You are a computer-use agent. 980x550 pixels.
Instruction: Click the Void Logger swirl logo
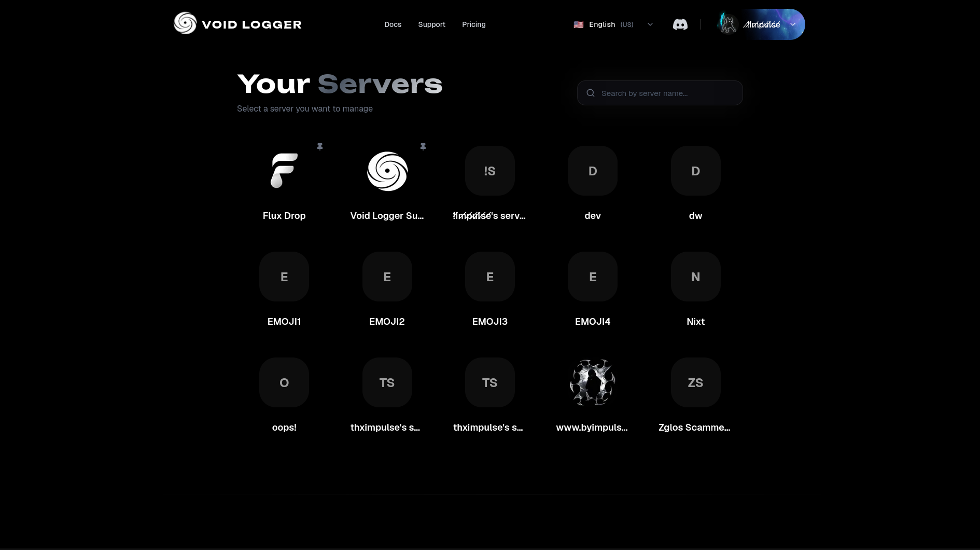tap(185, 23)
